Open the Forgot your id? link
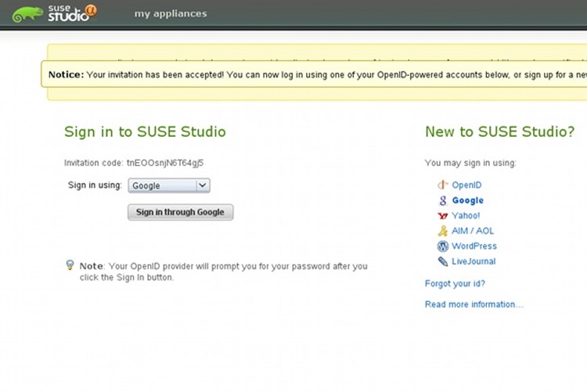The height and width of the screenshot is (392, 587). [455, 284]
